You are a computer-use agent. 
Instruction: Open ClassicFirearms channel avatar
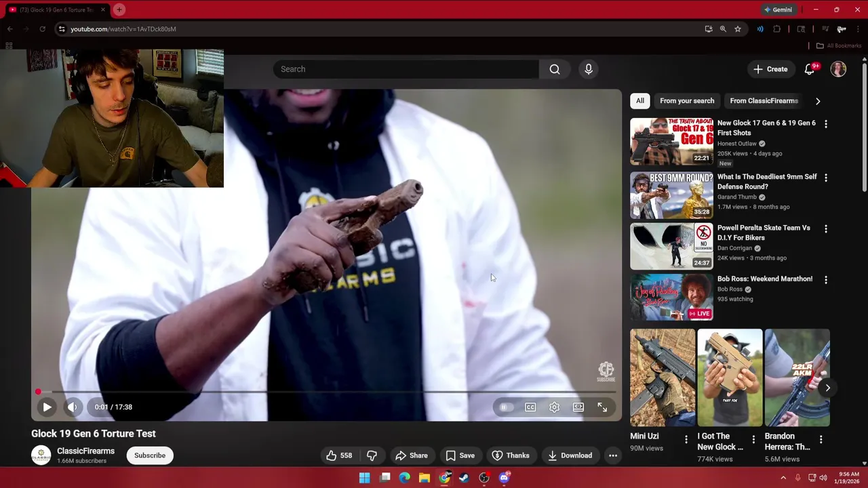coord(41,455)
